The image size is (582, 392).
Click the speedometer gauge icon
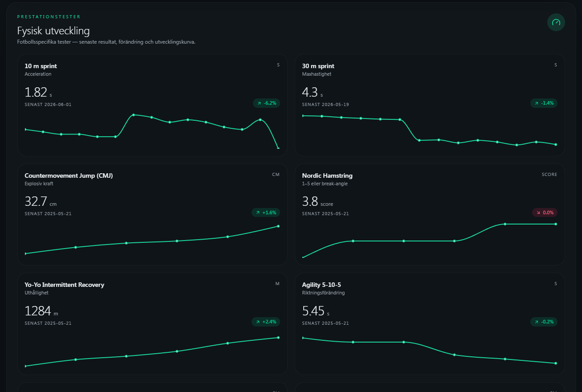tap(556, 22)
